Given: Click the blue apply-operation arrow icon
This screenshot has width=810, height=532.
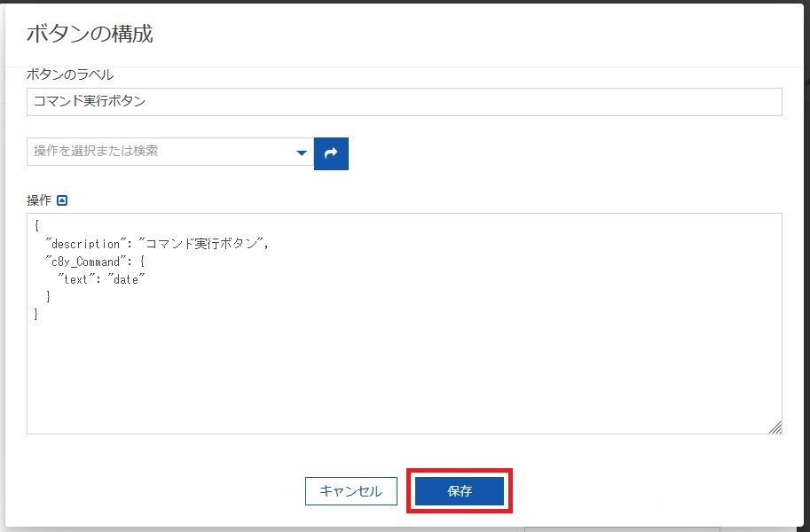Looking at the screenshot, I should [x=331, y=153].
